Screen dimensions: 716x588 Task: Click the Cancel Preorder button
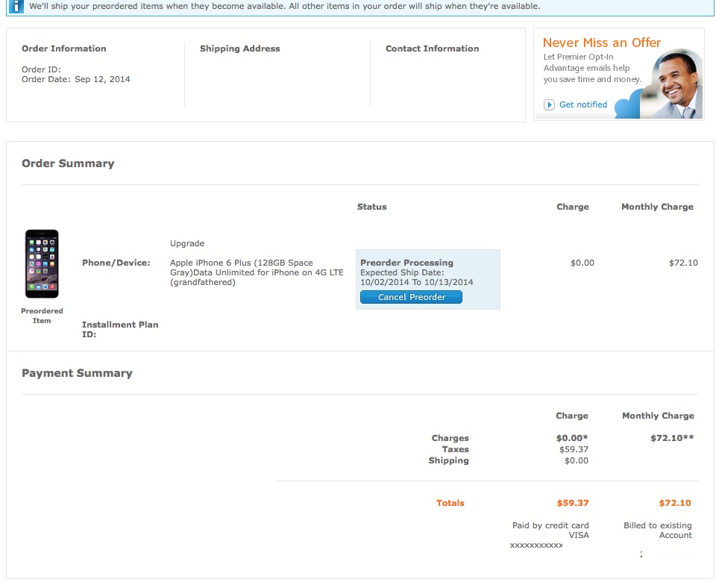[x=411, y=297]
